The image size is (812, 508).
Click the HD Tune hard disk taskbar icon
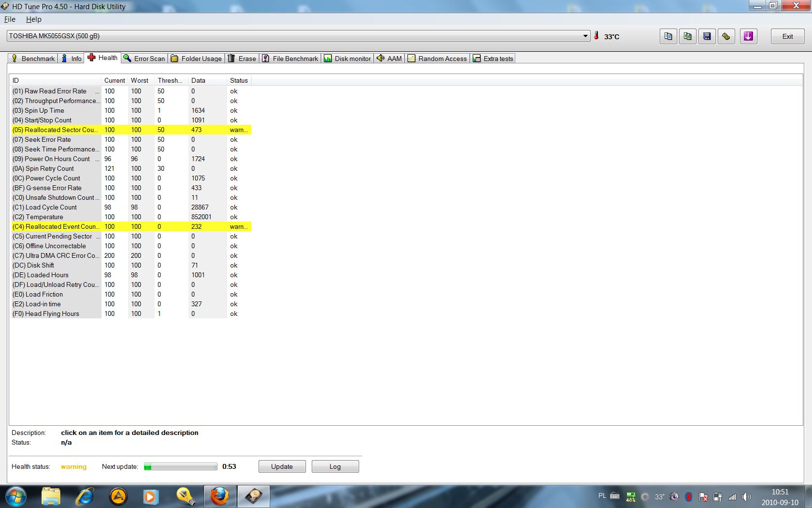253,496
